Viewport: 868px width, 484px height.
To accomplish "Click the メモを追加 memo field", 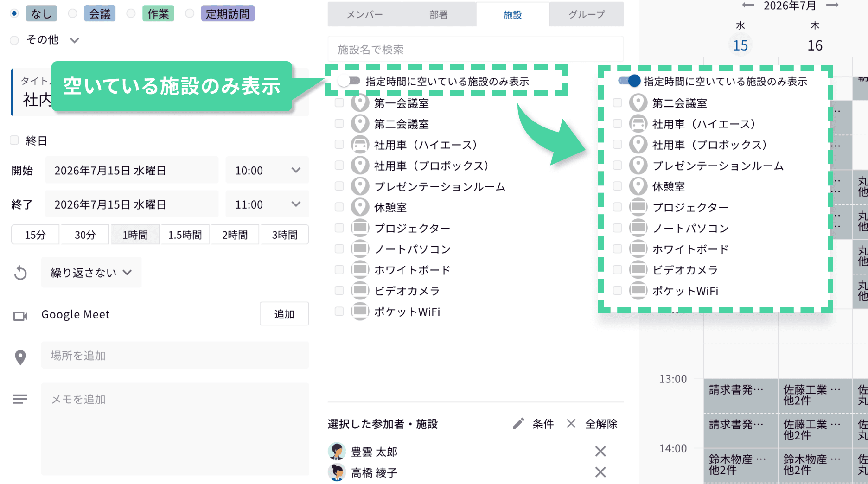I will (x=175, y=429).
